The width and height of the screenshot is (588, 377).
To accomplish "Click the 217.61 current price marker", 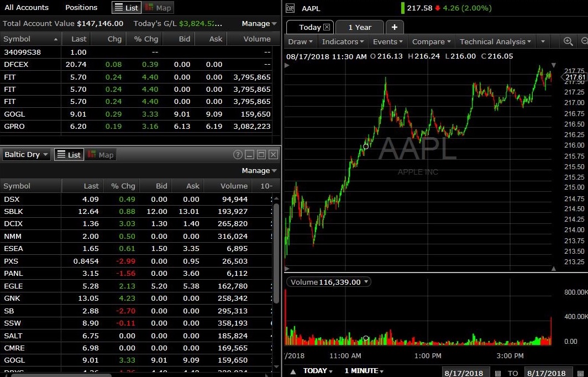I will (574, 77).
